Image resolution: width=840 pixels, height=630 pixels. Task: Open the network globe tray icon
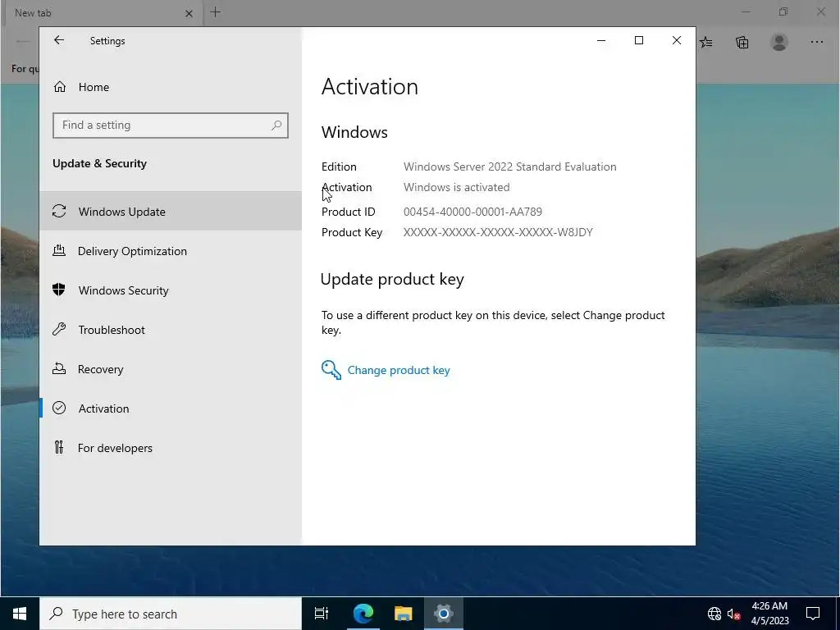pos(714,614)
